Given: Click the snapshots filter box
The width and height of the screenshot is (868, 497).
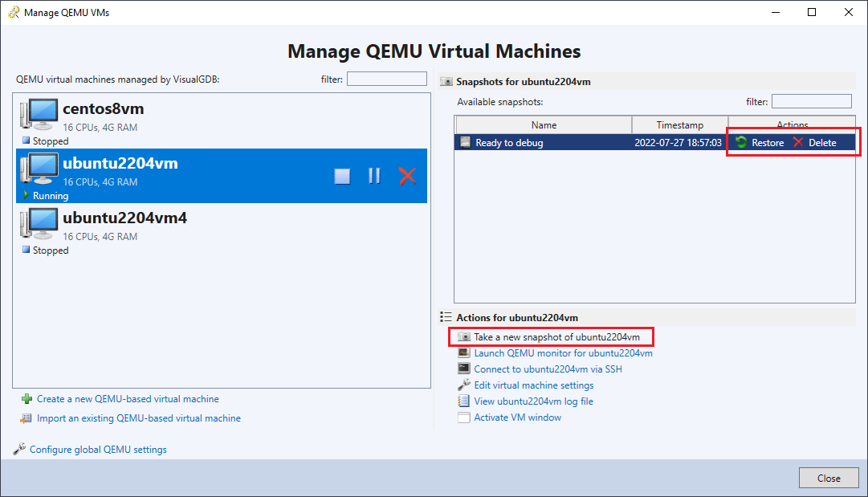Looking at the screenshot, I should pos(811,101).
